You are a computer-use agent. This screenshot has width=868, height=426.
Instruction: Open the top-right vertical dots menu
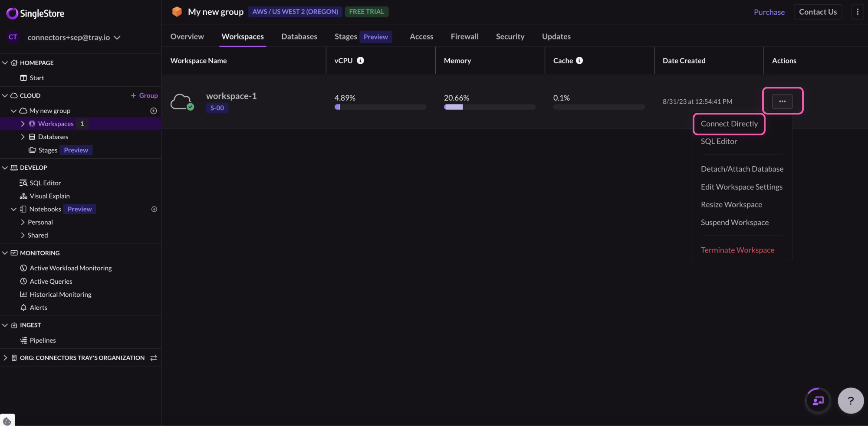[857, 12]
